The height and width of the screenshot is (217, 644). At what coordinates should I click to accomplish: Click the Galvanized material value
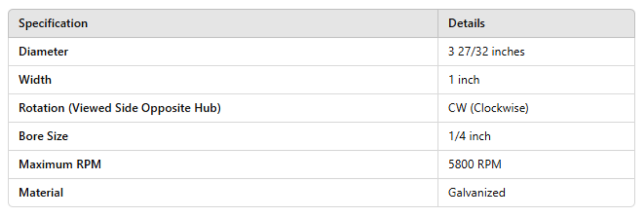[x=477, y=193]
